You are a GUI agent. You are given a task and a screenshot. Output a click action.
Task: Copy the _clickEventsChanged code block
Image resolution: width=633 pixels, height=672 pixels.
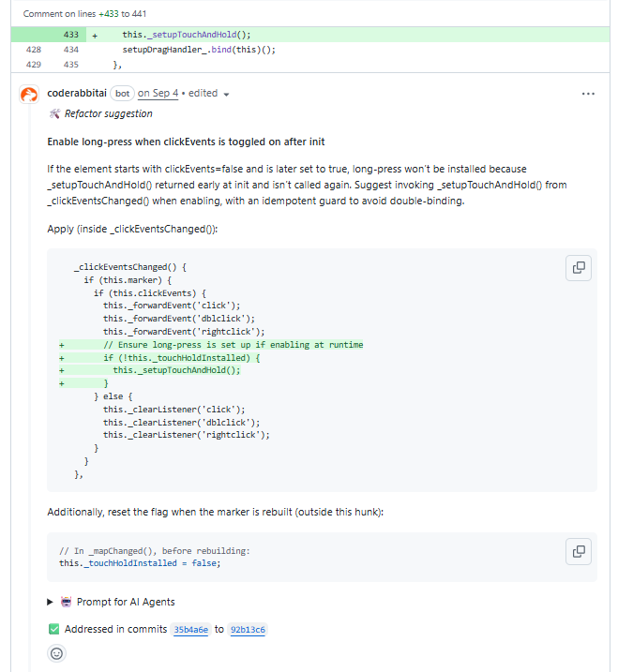[579, 268]
